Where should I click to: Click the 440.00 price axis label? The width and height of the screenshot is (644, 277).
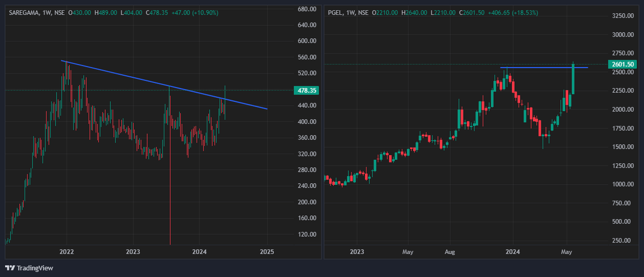308,106
